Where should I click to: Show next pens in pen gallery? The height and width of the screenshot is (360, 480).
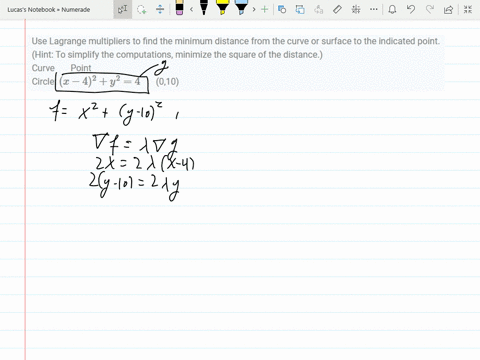tap(254, 9)
